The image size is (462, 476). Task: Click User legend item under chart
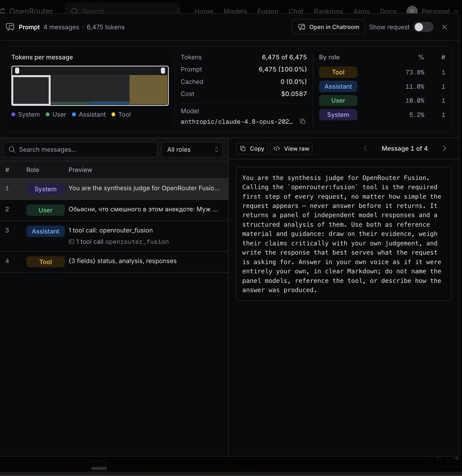[x=56, y=114]
